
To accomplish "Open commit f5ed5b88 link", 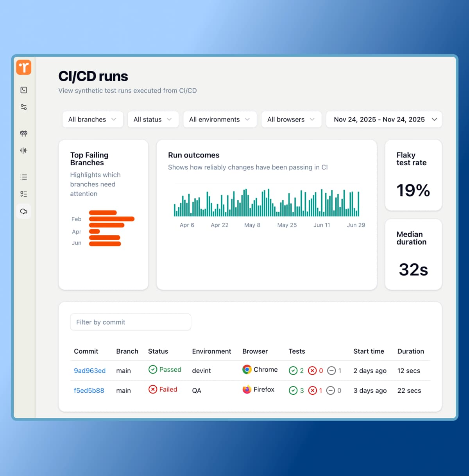I will (x=89, y=391).
